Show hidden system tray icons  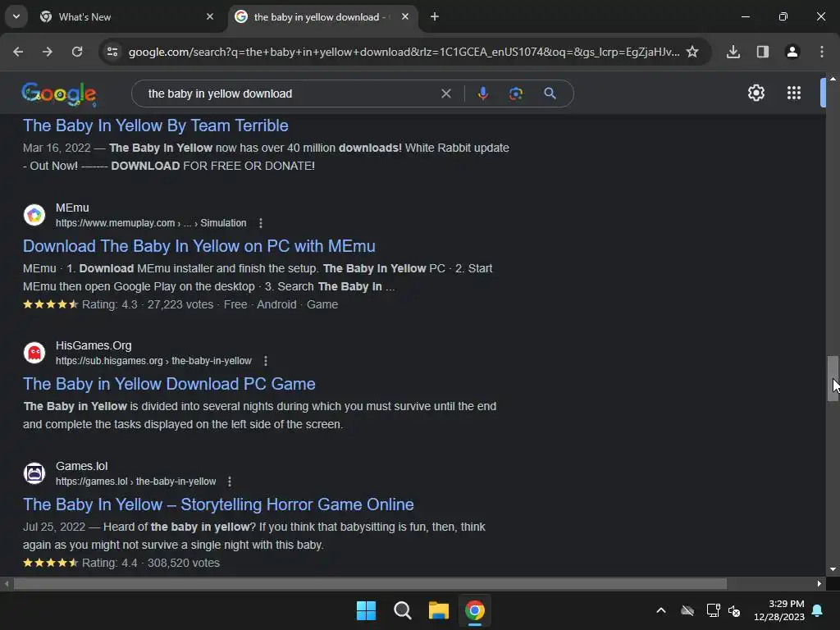click(x=661, y=610)
